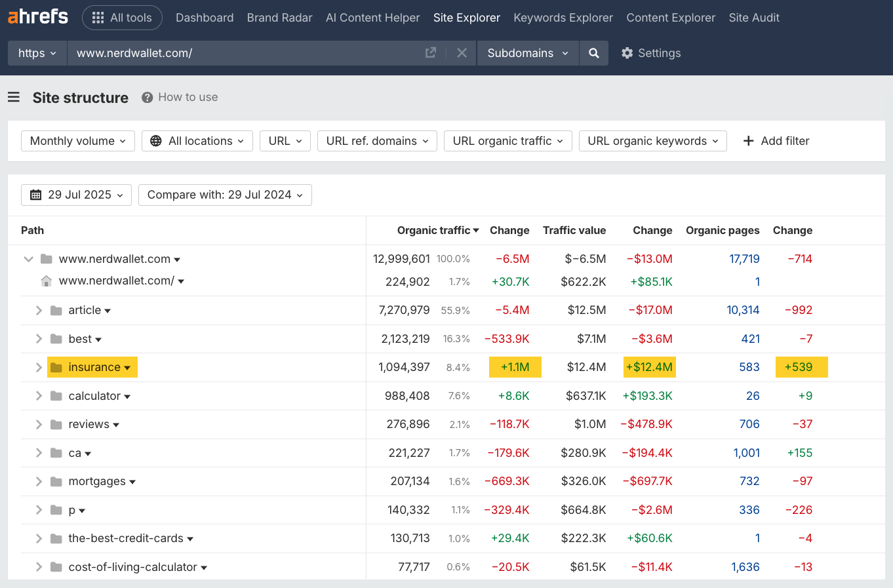
Task: Click the search magnifier icon
Action: click(x=593, y=53)
